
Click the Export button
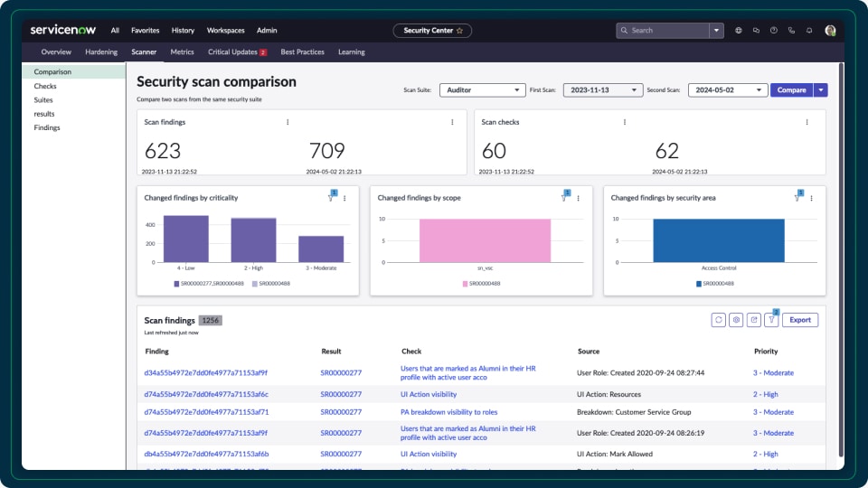pos(800,320)
